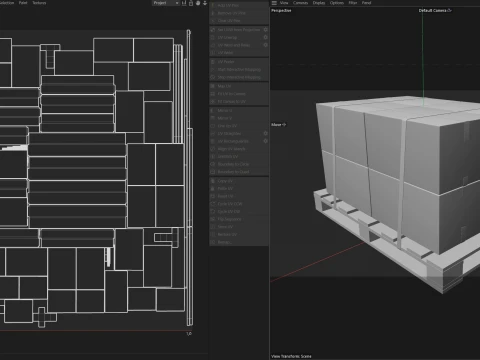480x360 pixels.
Task: Click the Default Camera label
Action: pos(435,11)
